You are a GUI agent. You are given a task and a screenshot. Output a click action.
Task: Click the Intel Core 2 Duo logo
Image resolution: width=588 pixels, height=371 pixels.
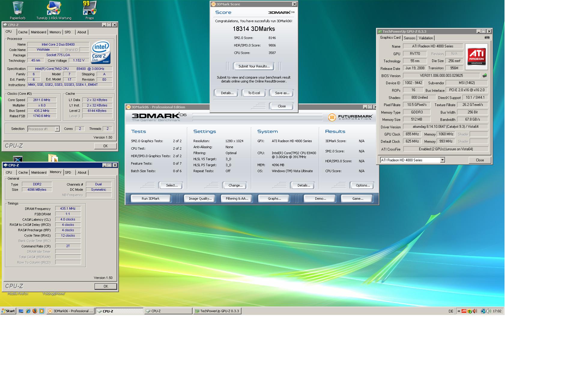101,52
